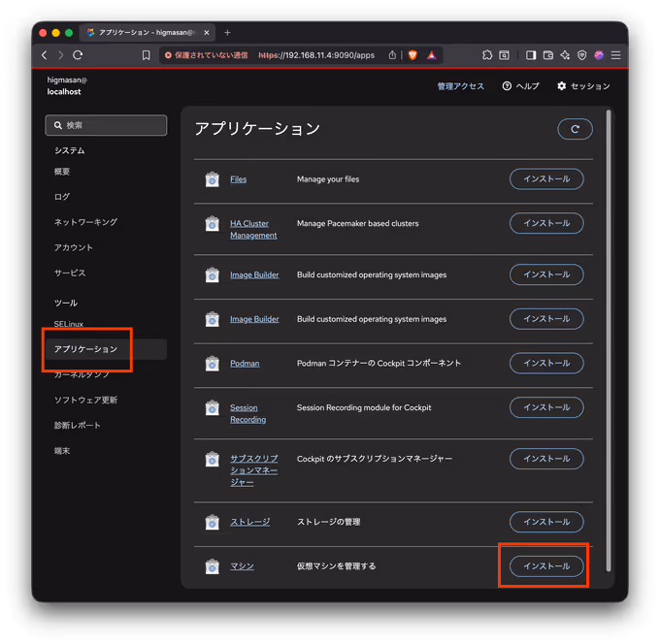Install Podman

tap(546, 364)
